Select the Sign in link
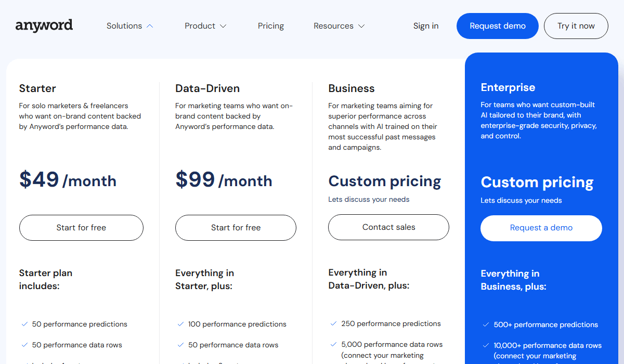The image size is (624, 364). (426, 25)
